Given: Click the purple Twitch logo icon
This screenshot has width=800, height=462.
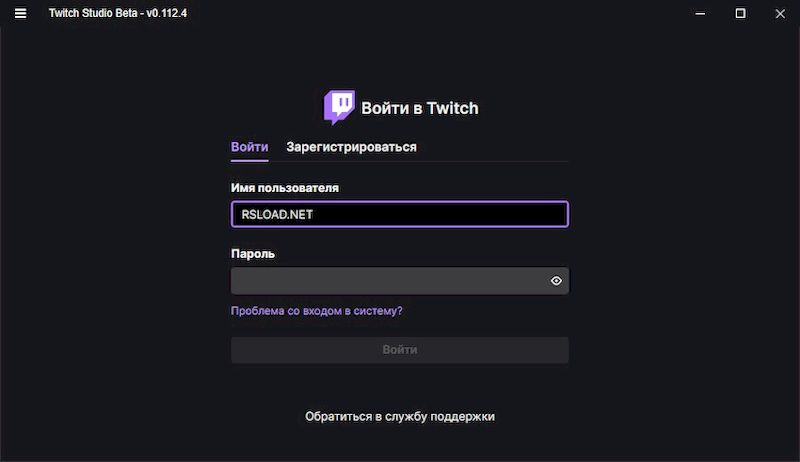Looking at the screenshot, I should coord(339,107).
